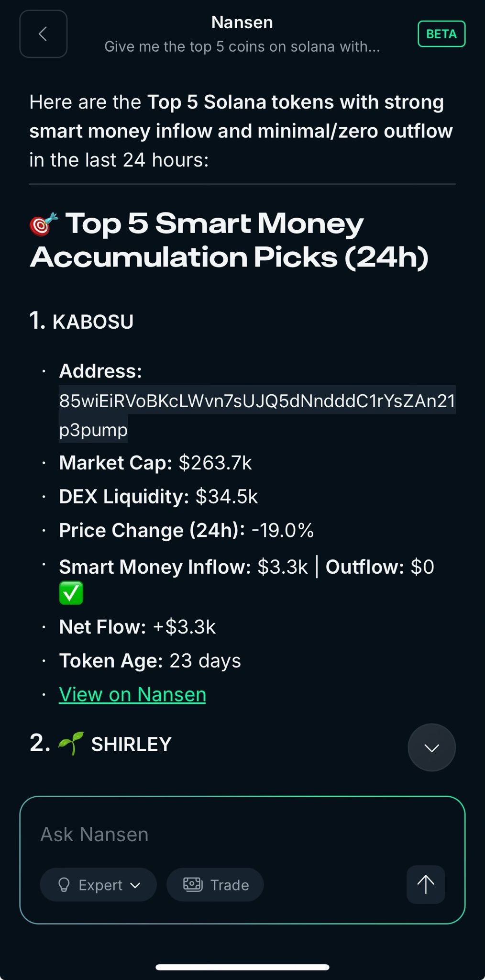Click the send arrow button

point(425,884)
